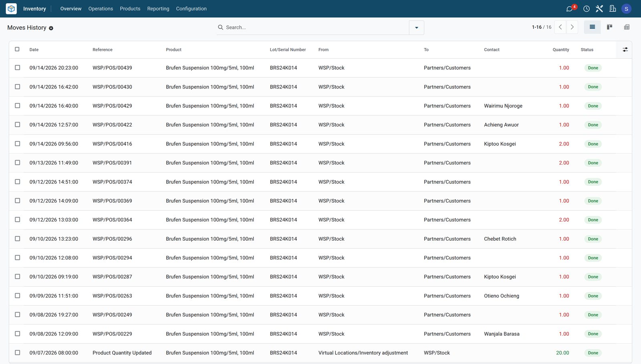
Task: Open the activities clock icon
Action: point(587,8)
